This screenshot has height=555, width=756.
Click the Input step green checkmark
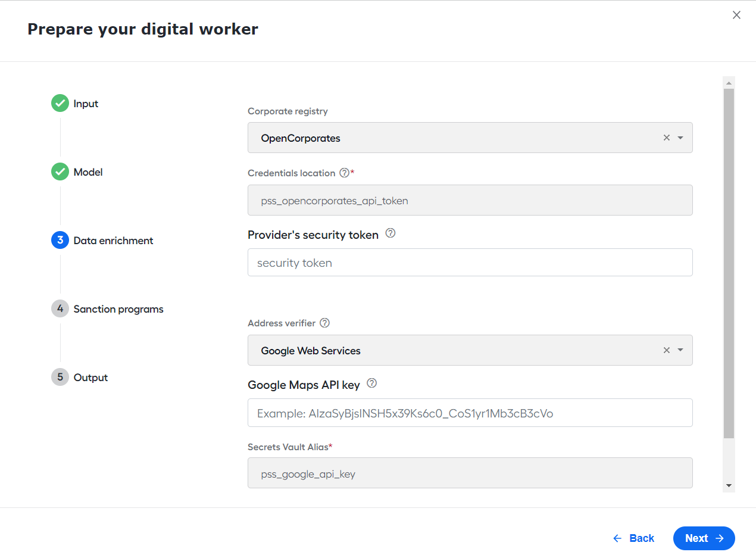[60, 104]
